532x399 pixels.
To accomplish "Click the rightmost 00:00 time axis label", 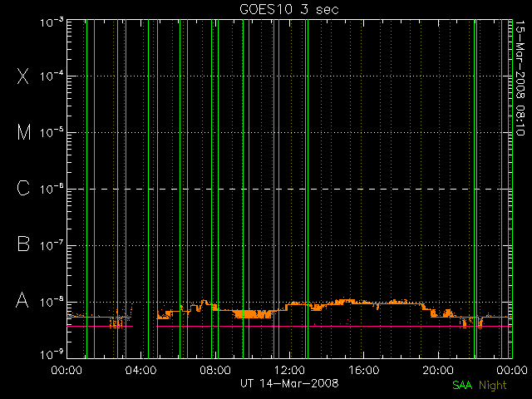I will 512,370.
